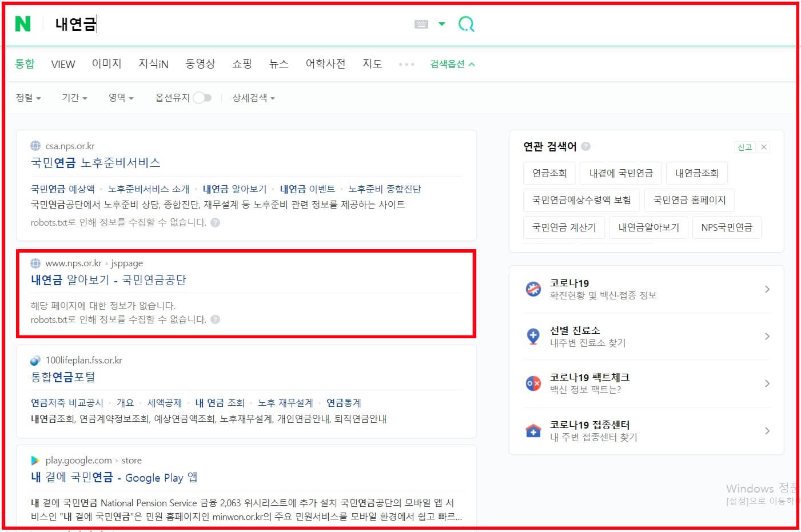The height and width of the screenshot is (532, 801).
Task: Open the 통합연금포털 result title
Action: point(63,377)
